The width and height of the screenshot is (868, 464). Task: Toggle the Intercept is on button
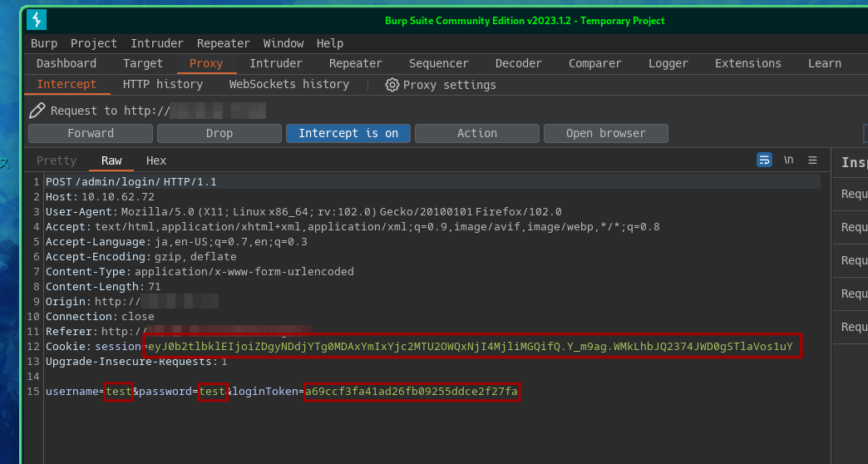(348, 133)
